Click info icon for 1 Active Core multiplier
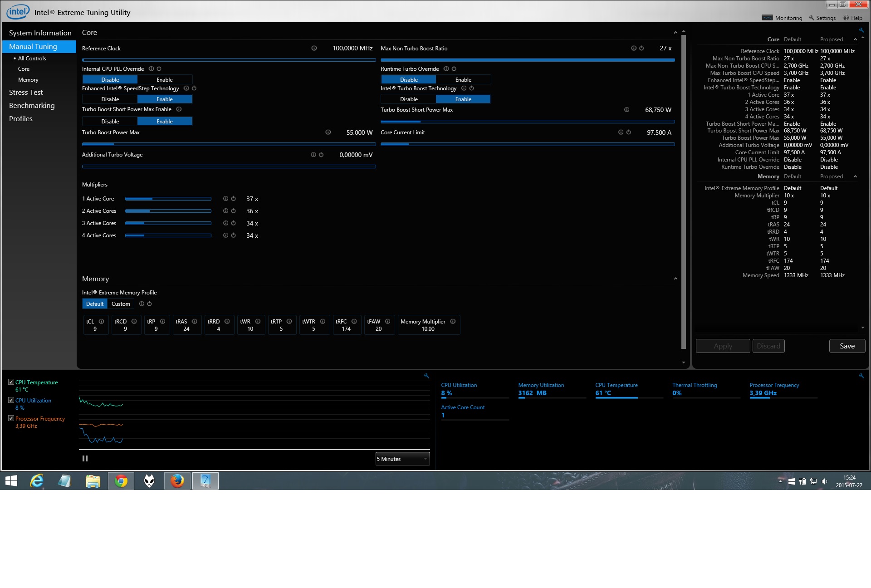 pyautogui.click(x=225, y=199)
